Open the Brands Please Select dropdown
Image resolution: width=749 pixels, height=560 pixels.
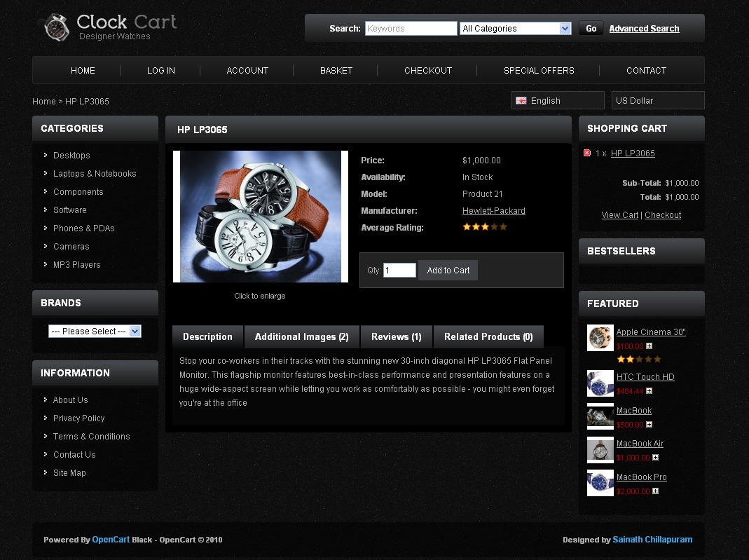point(95,331)
